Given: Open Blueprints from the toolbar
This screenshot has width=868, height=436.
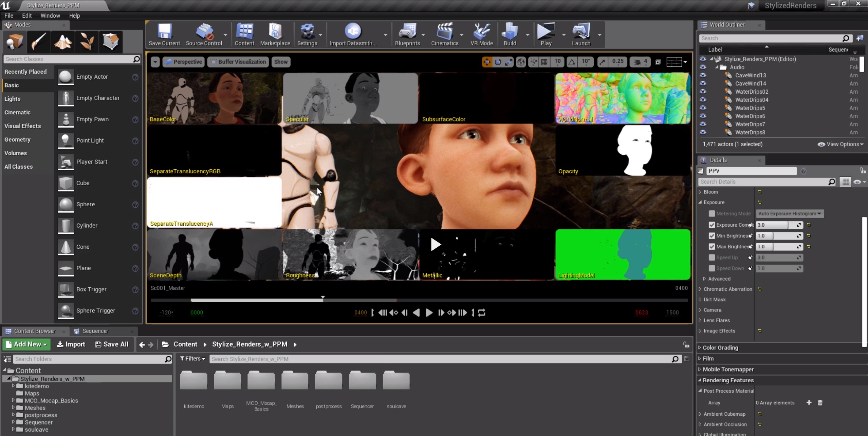Looking at the screenshot, I should pos(407,32).
